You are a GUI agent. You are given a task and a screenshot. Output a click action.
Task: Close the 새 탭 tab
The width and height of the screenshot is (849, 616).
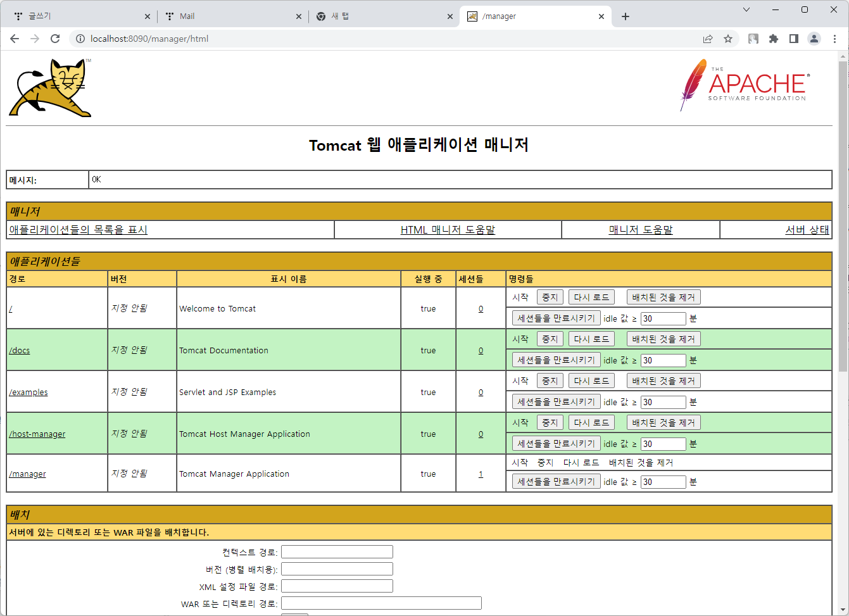pos(450,16)
